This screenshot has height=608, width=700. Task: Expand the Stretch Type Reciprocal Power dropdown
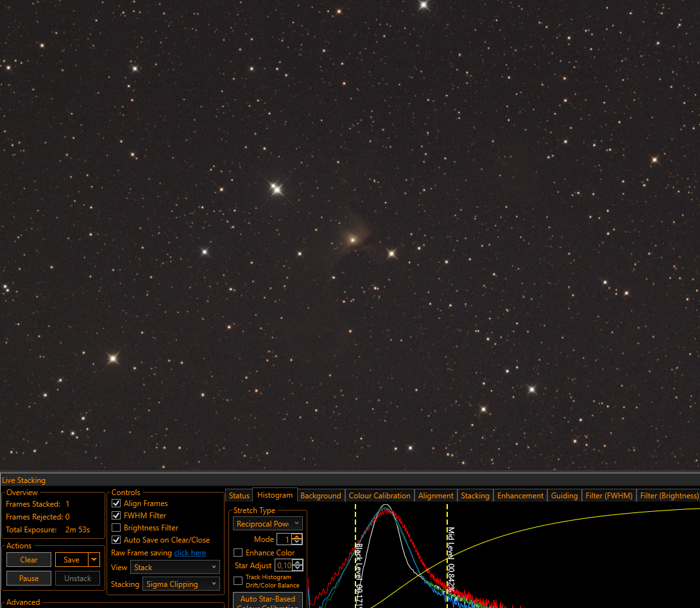(268, 523)
